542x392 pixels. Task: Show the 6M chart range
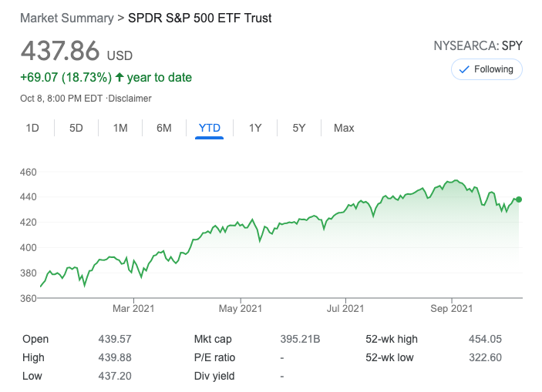coord(164,128)
